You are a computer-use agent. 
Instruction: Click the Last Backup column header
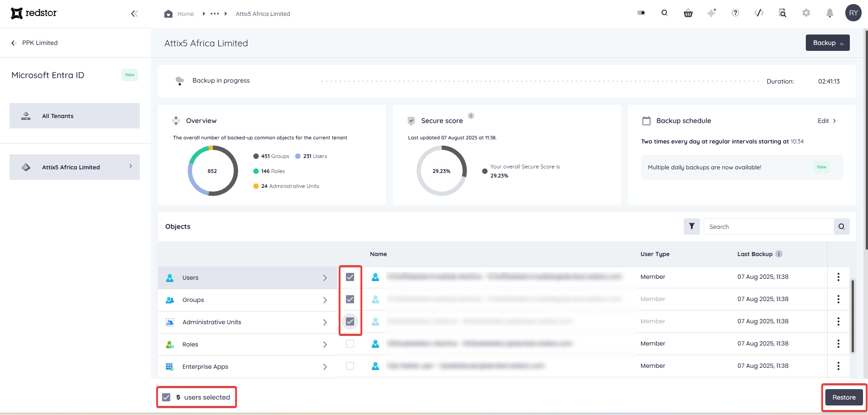click(x=755, y=254)
